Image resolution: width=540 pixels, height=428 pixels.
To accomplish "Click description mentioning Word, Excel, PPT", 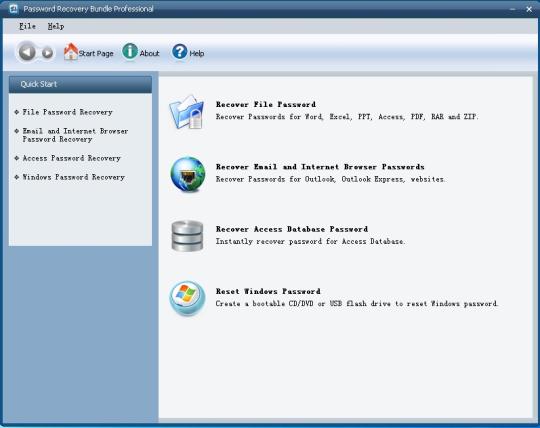I will (347, 117).
